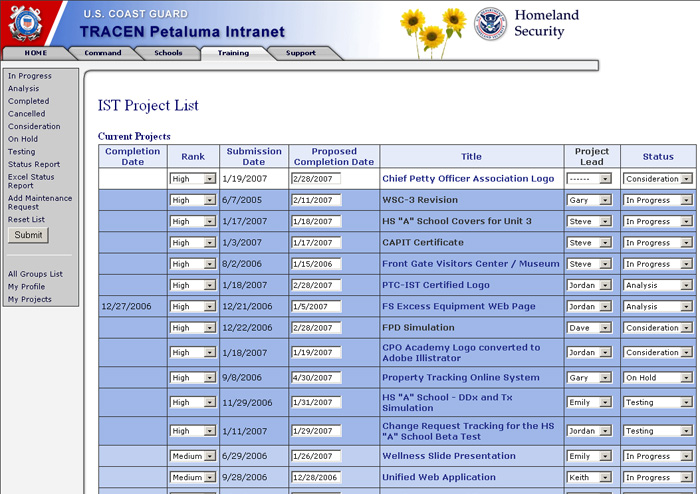This screenshot has width=700, height=494.
Task: Open the HOME tab
Action: (x=36, y=53)
